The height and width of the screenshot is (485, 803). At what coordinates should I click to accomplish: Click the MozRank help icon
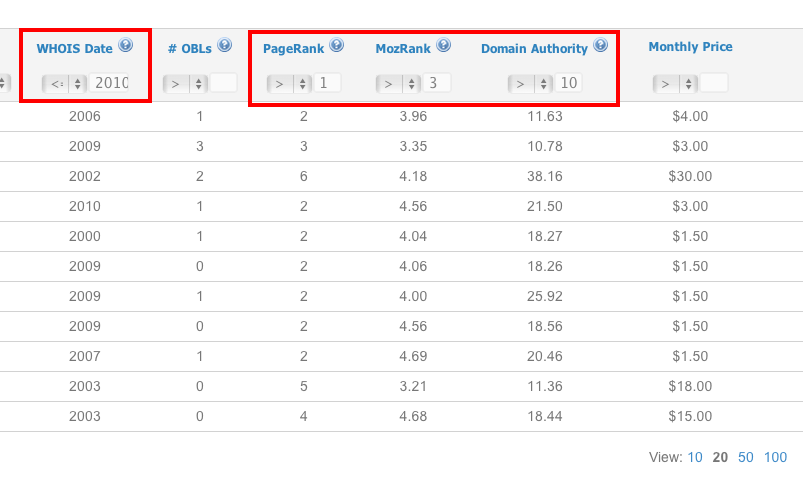[x=443, y=45]
